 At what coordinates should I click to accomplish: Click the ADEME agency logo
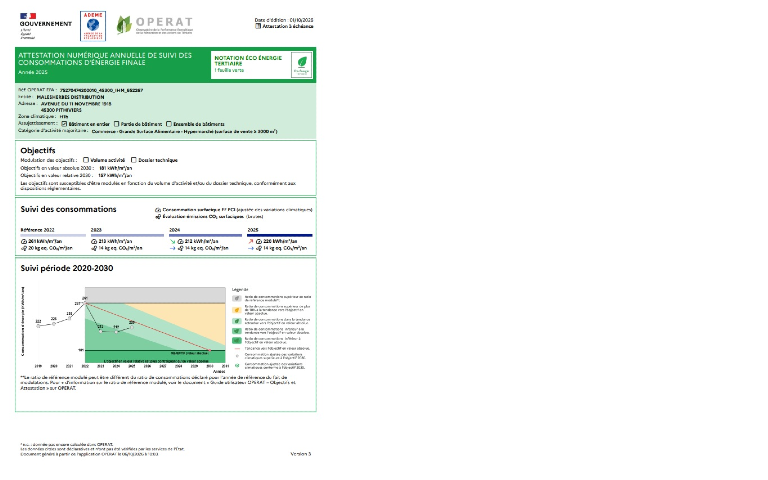tap(93, 26)
